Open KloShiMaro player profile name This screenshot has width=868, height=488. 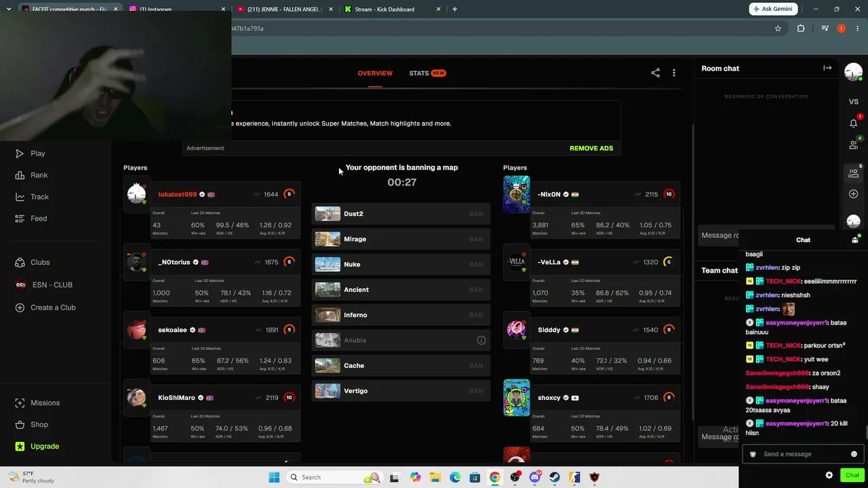coord(176,398)
